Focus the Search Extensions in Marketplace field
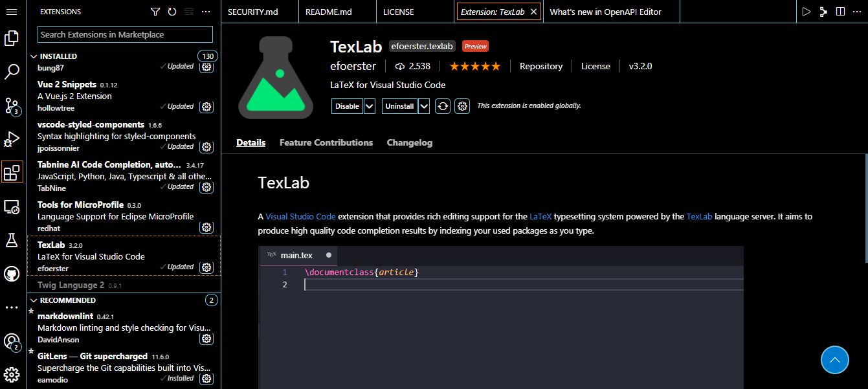Viewport: 868px width, 389px height. point(125,34)
